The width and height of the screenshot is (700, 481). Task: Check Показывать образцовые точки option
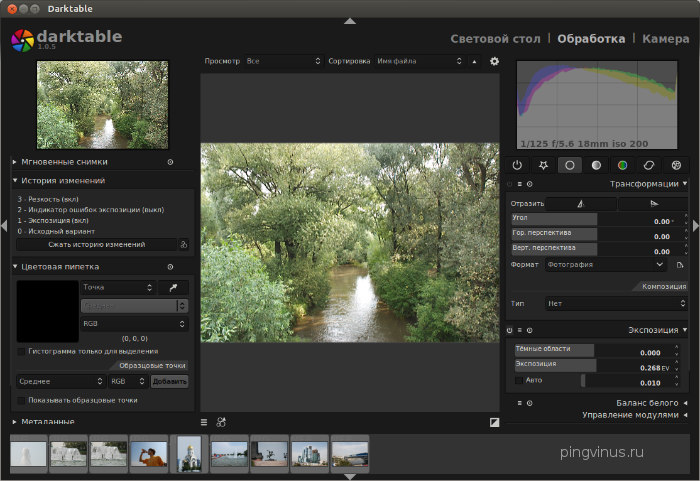22,400
